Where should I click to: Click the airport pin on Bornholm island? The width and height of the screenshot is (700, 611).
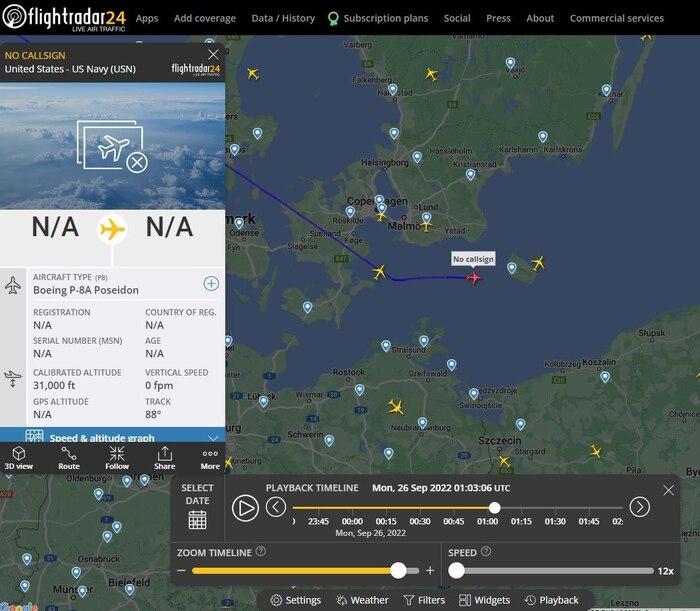[x=512, y=267]
